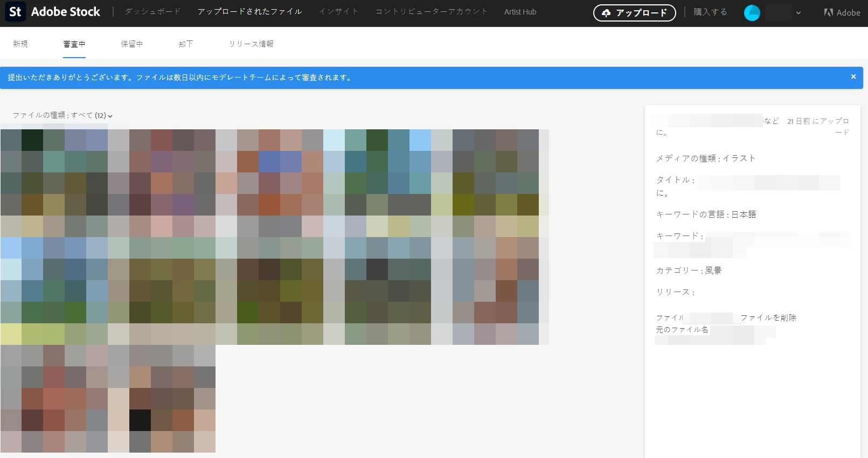Switch to the 審査中 tab
The height and width of the screenshot is (458, 868).
coord(74,44)
